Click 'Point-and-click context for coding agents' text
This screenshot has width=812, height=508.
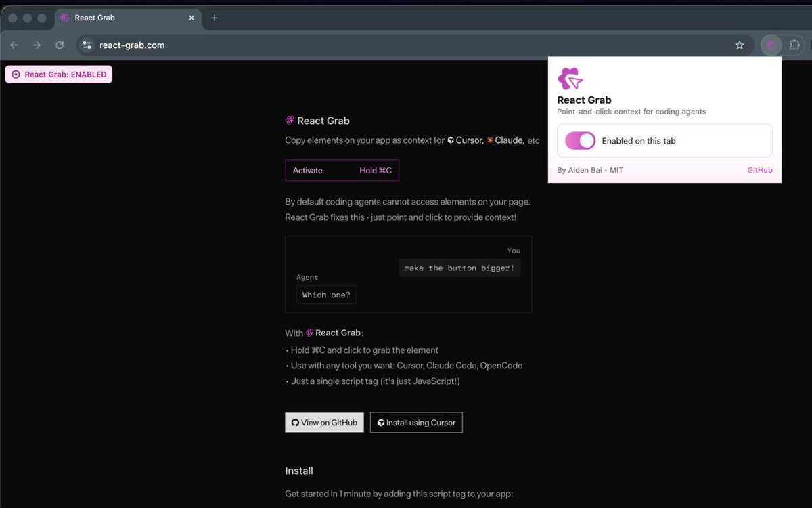click(x=631, y=112)
